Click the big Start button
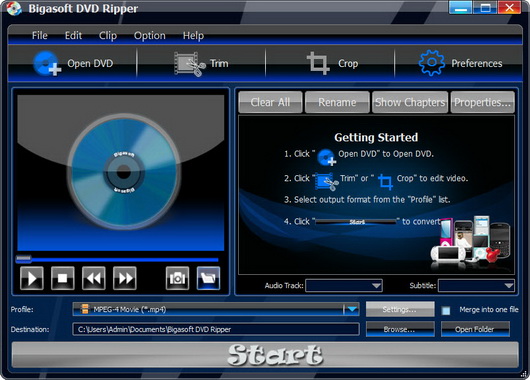 point(265,355)
